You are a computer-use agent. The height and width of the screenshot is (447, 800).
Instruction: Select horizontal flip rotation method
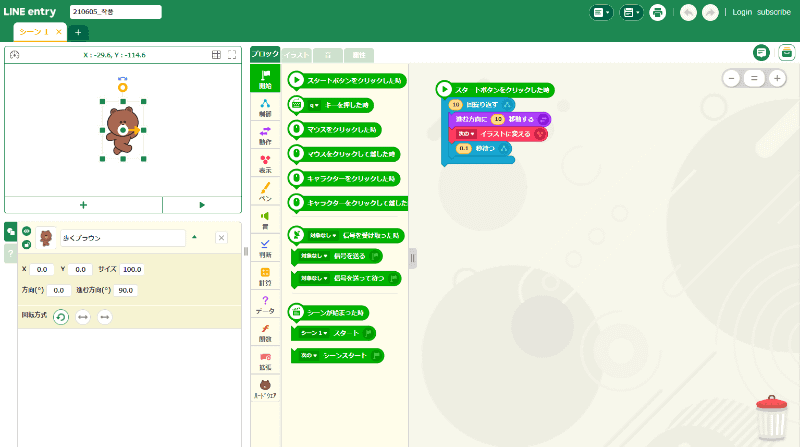[x=83, y=317]
